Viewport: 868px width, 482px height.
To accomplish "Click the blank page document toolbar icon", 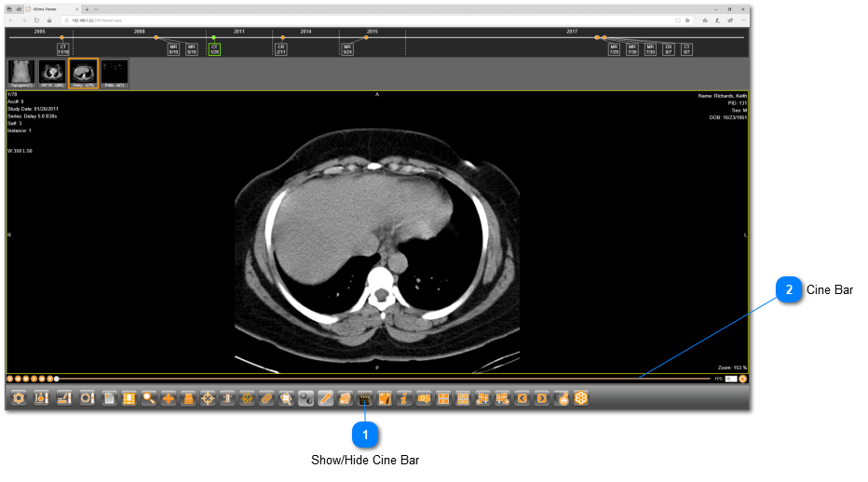I will tap(109, 398).
